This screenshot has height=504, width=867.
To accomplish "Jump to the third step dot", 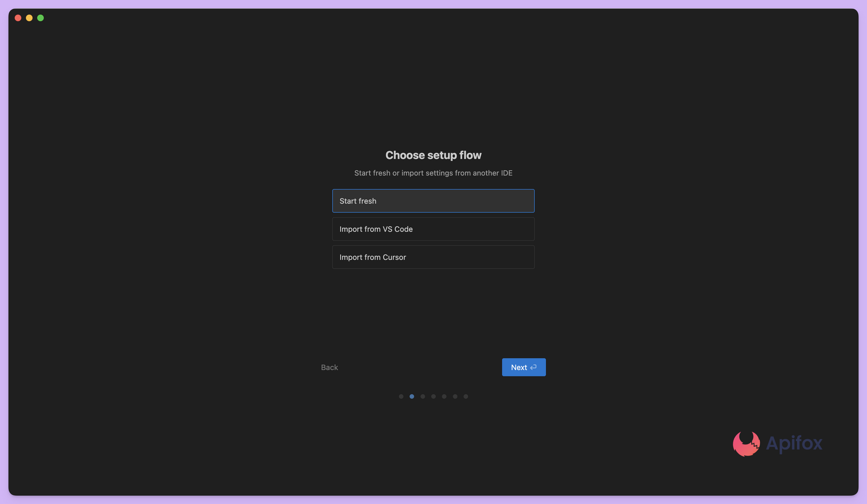I will coord(423,396).
